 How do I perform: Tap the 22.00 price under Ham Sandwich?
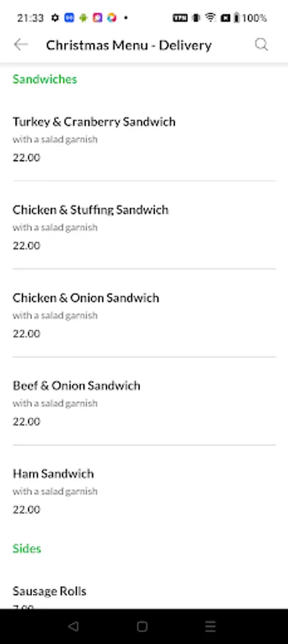point(26,509)
